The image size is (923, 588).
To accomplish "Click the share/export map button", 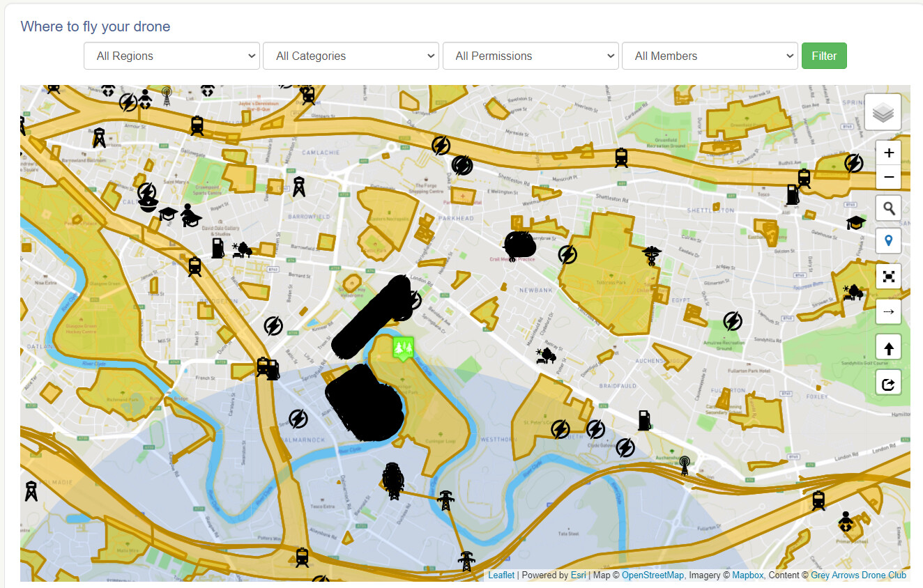I will tap(888, 383).
